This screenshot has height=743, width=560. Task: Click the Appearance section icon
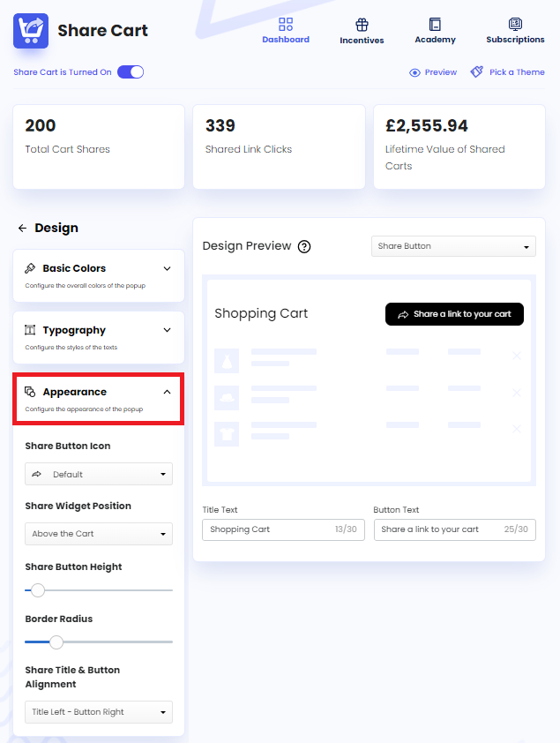[30, 390]
